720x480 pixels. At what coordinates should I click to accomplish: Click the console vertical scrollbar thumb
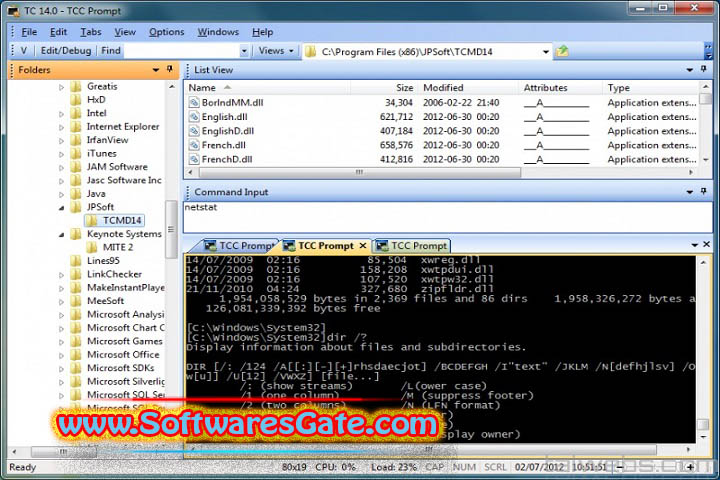point(703,424)
